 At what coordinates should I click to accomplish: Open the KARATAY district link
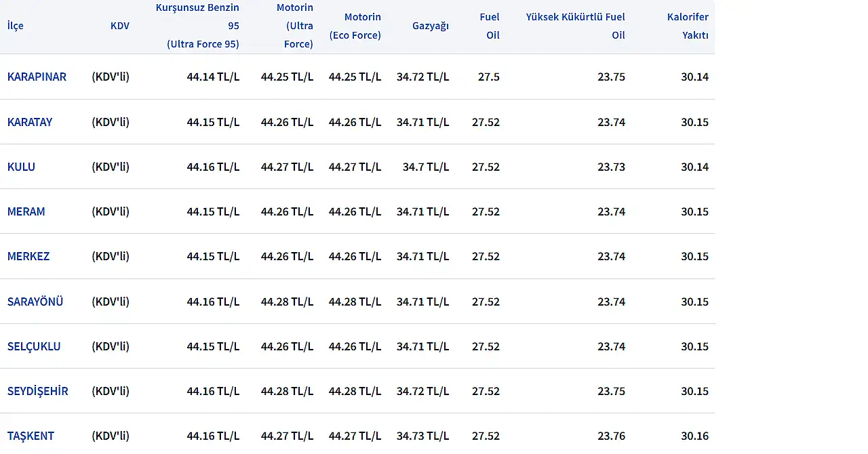pos(30,122)
